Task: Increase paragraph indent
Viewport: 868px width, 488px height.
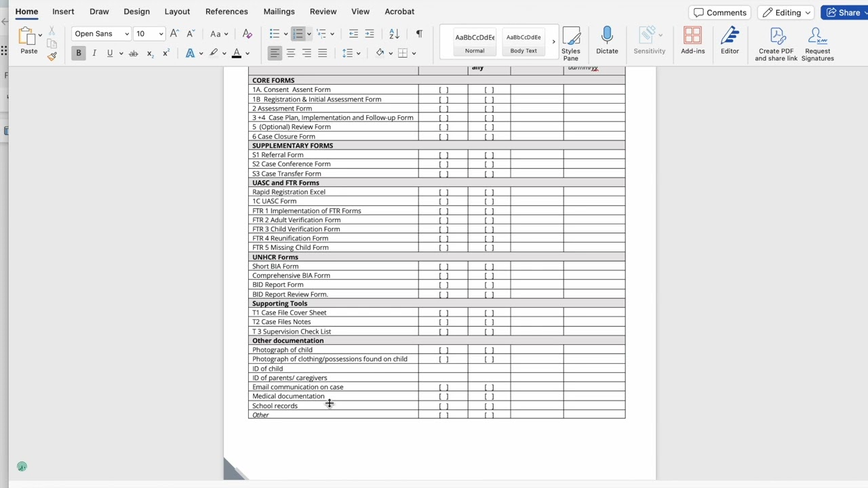Action: [370, 33]
